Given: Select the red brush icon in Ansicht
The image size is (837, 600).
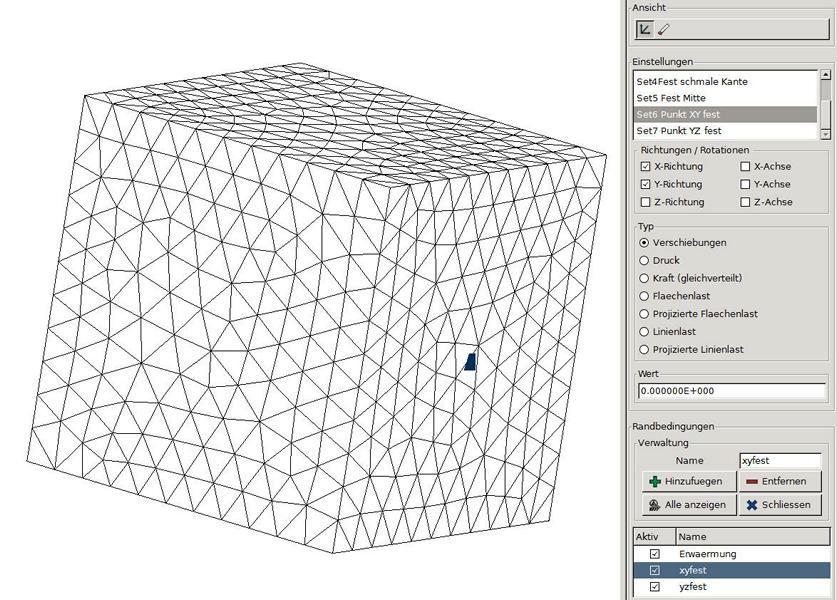Looking at the screenshot, I should (663, 30).
